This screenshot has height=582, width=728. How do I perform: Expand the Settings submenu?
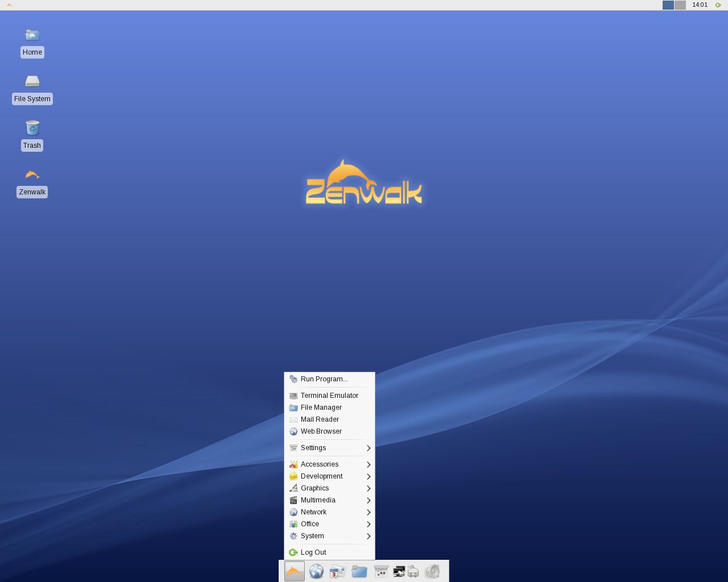pyautogui.click(x=313, y=448)
